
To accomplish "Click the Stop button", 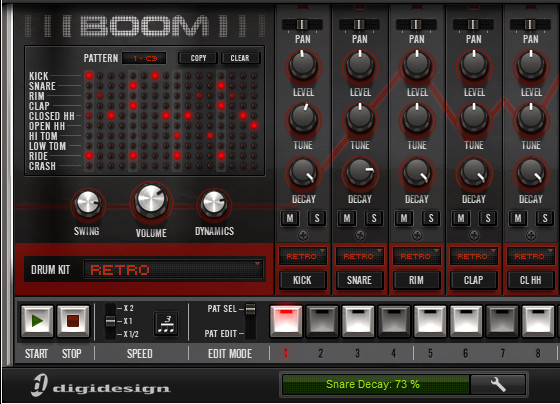I will (x=73, y=321).
